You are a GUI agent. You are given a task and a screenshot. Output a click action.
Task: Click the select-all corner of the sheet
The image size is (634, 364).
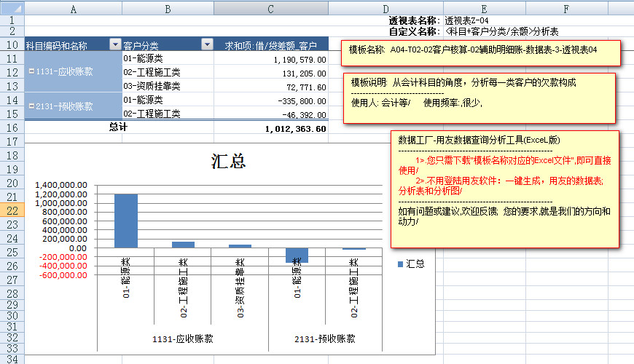pos(12,8)
